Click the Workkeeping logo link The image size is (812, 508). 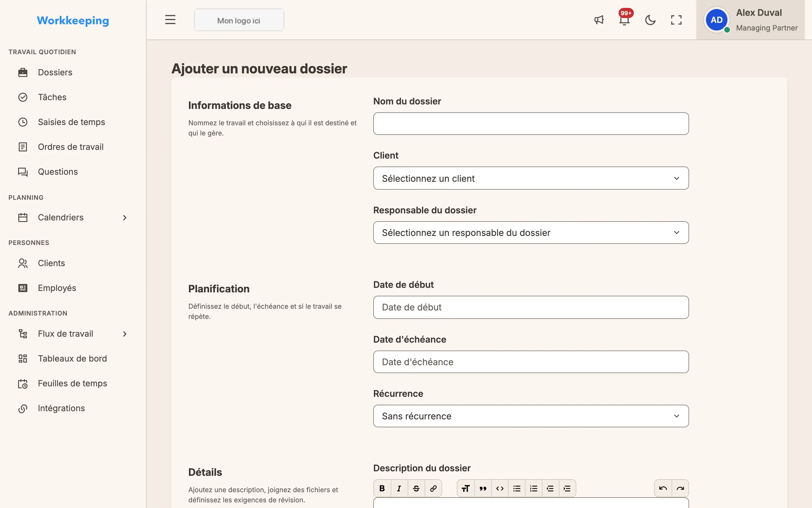(x=73, y=21)
